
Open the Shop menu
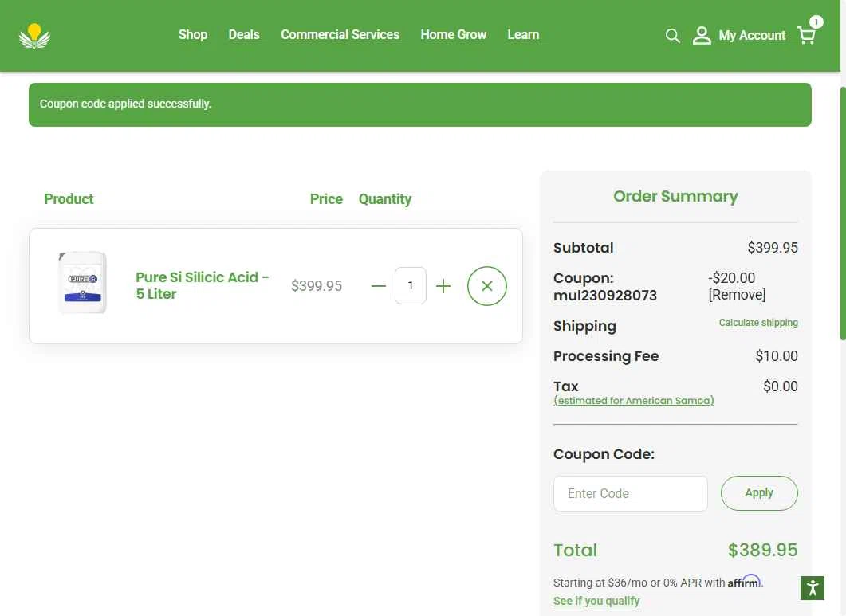(193, 34)
